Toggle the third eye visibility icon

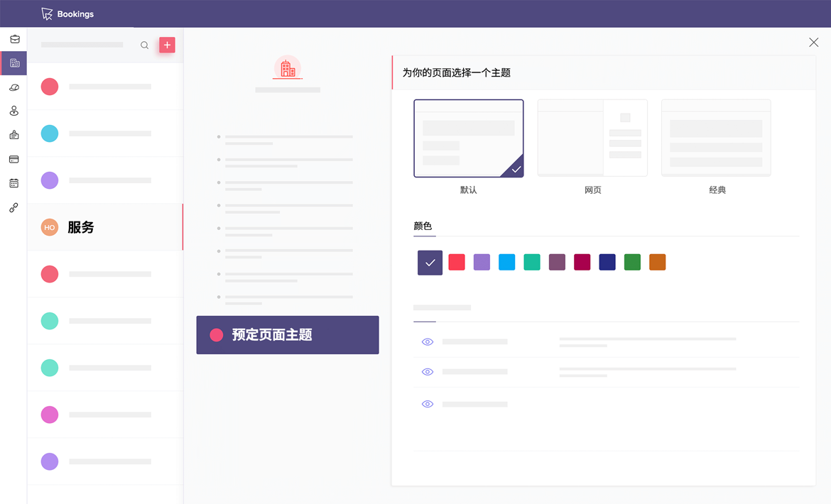pyautogui.click(x=427, y=405)
